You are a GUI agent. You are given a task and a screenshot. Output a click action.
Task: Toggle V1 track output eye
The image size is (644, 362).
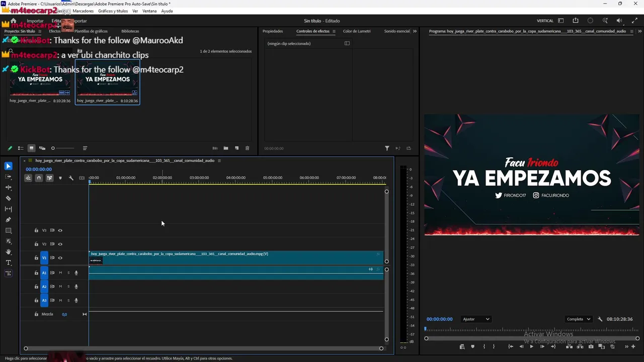60,258
